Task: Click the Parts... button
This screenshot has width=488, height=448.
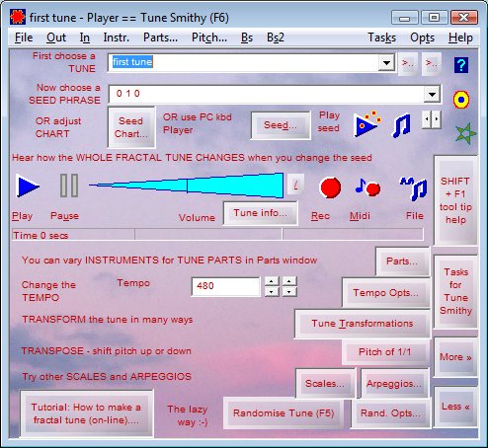Action: pos(402,261)
